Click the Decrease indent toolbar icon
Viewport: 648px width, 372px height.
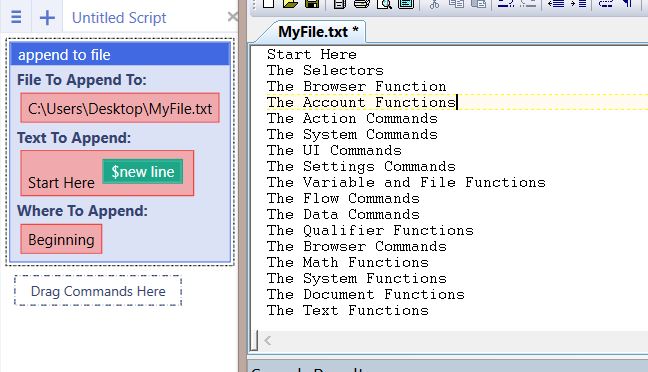(x=556, y=4)
